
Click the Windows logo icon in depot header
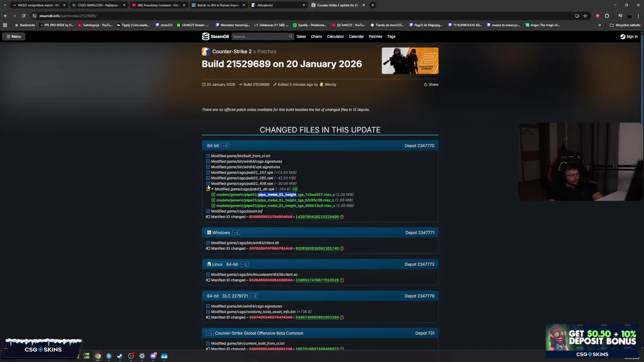[x=209, y=232]
